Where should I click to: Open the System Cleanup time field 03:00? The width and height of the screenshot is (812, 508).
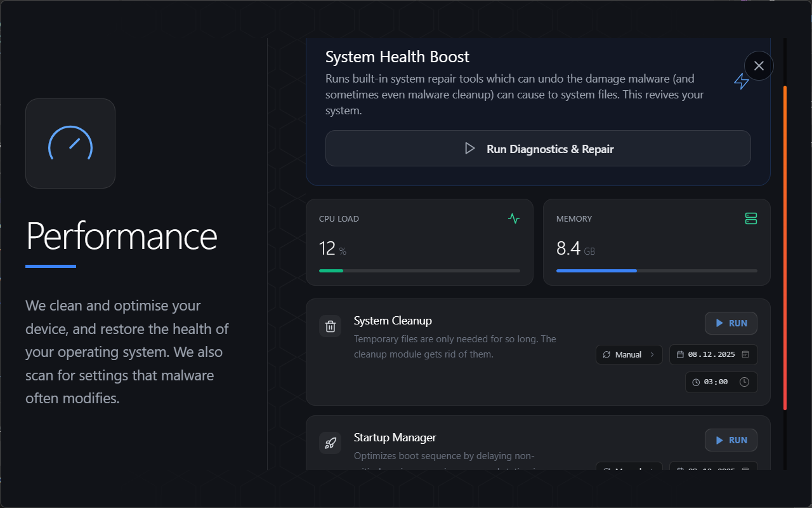coord(721,382)
